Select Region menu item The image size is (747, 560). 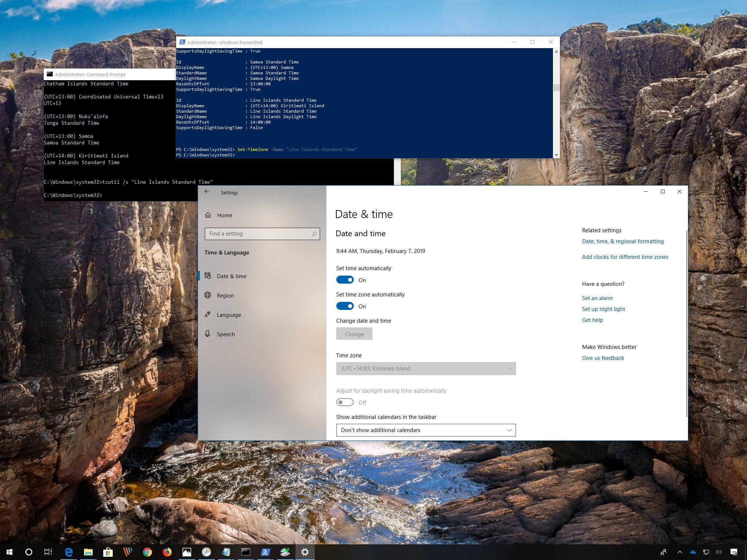225,295
